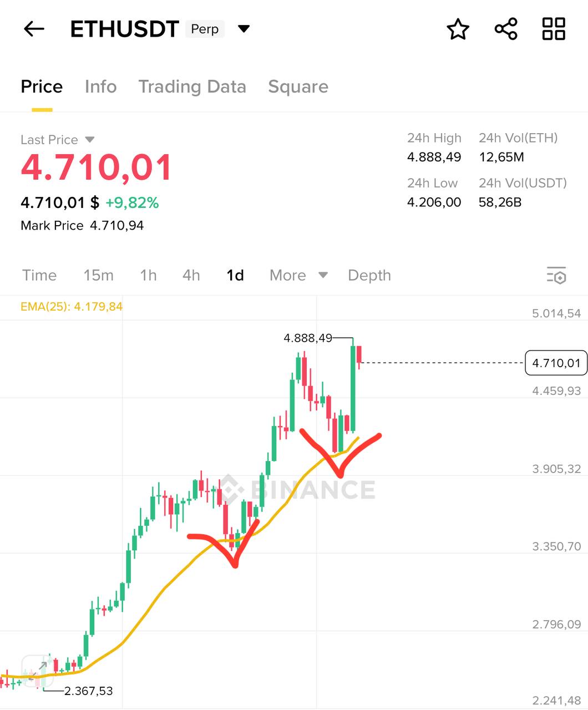
Task: Choose the 4h chart interval
Action: pyautogui.click(x=191, y=275)
